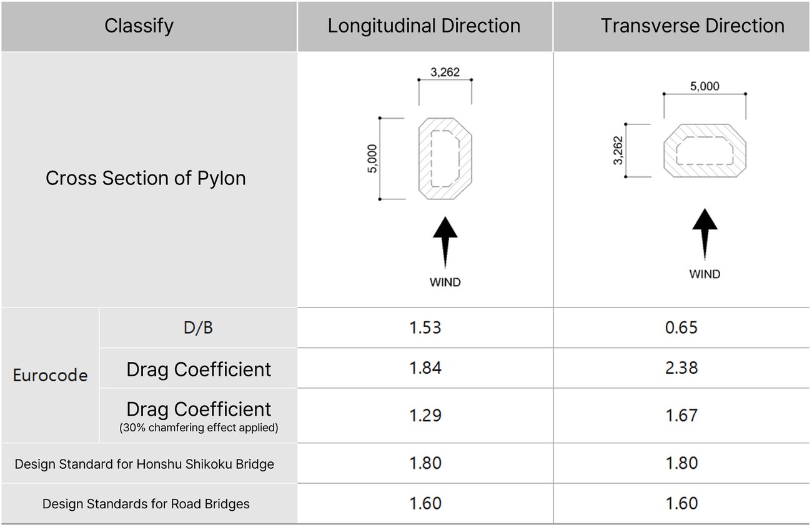Click the 30% chamfering effect applied label

pos(199,428)
